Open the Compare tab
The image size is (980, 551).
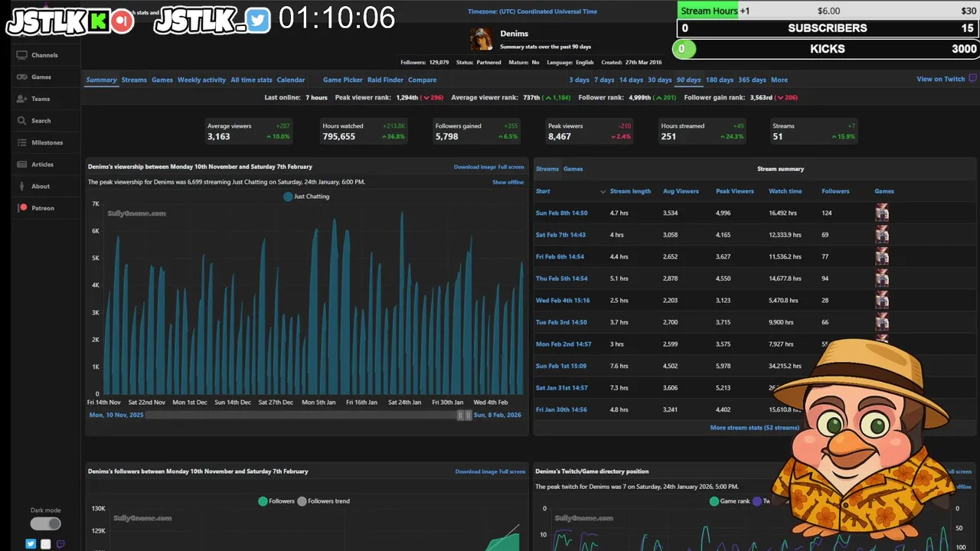pos(422,80)
